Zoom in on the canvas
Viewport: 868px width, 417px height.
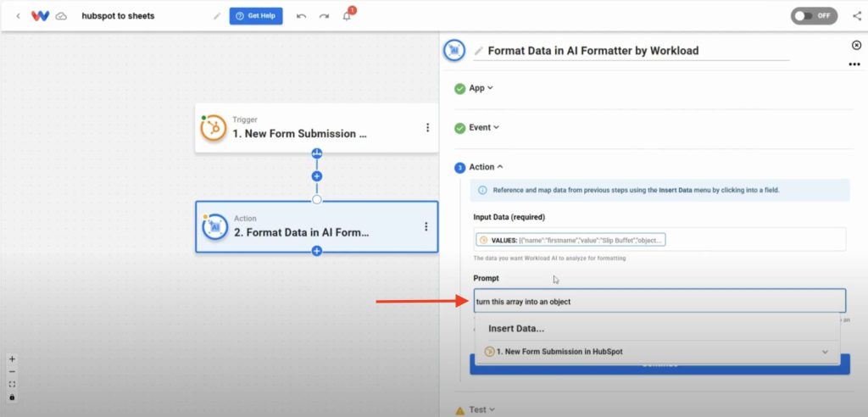[x=12, y=359]
